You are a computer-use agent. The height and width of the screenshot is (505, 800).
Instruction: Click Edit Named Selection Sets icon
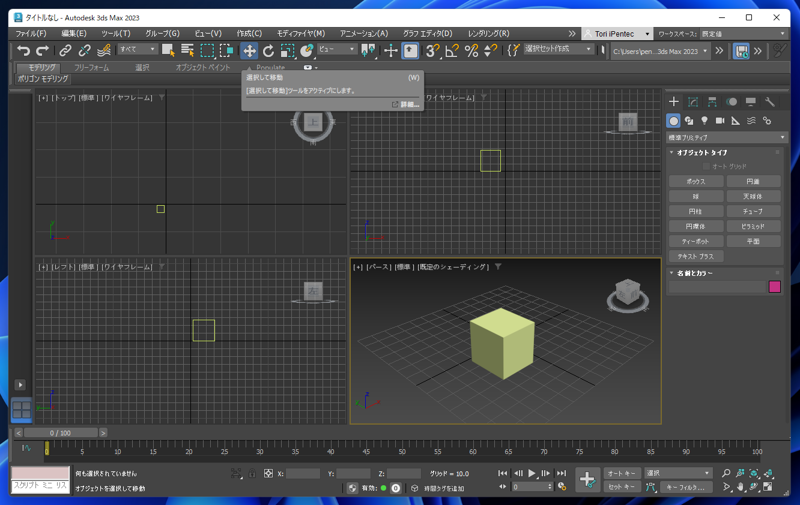[513, 50]
